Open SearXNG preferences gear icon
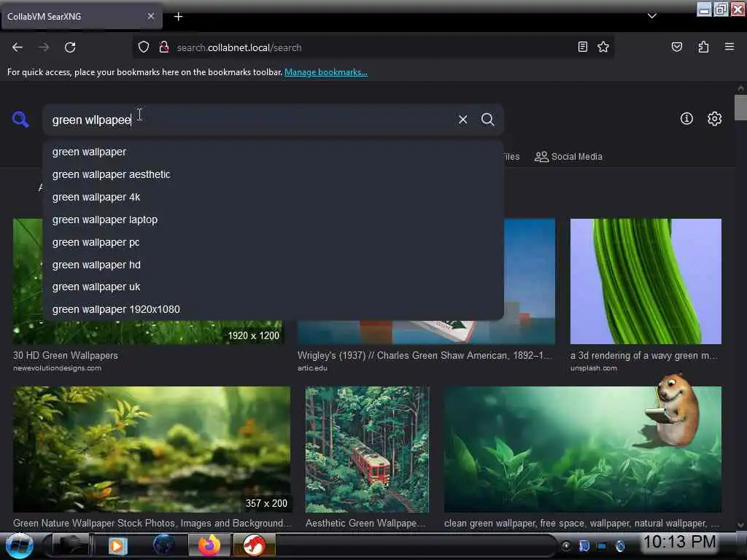747x560 pixels. coord(714,119)
